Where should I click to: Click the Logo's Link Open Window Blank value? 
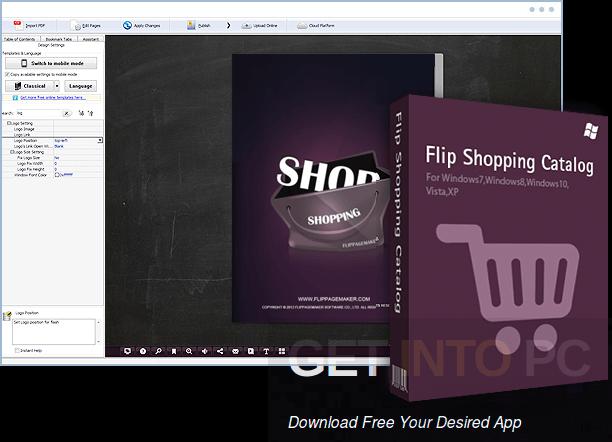tap(59, 146)
